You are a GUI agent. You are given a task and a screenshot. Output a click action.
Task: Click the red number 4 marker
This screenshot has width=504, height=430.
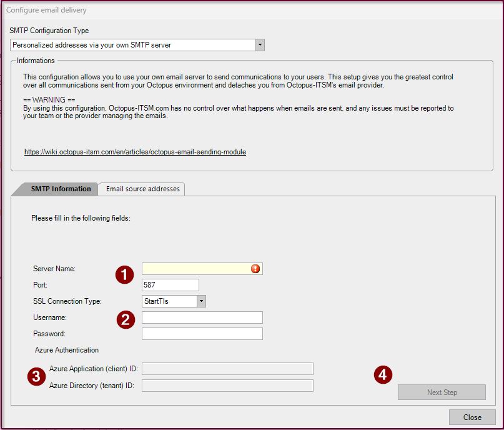click(x=383, y=374)
